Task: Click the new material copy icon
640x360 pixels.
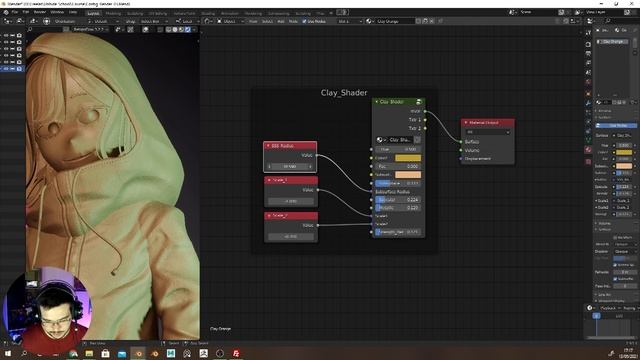Action: point(425,21)
